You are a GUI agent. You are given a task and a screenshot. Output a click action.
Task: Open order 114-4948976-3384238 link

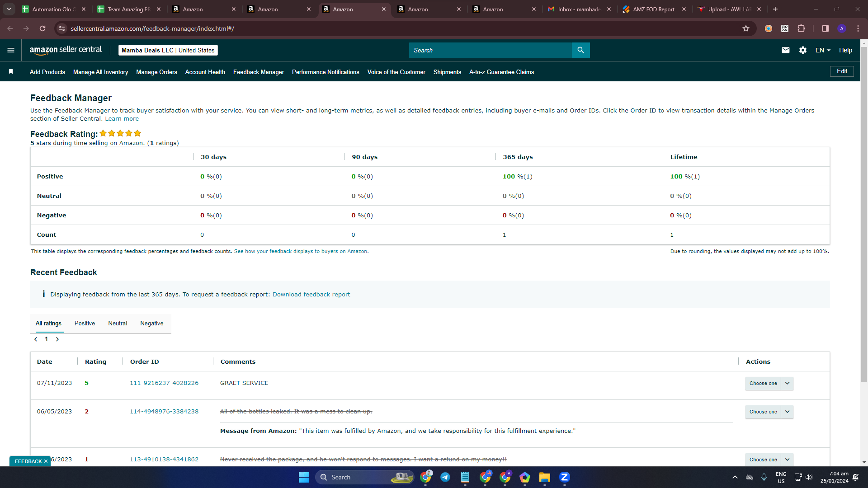coord(164,412)
